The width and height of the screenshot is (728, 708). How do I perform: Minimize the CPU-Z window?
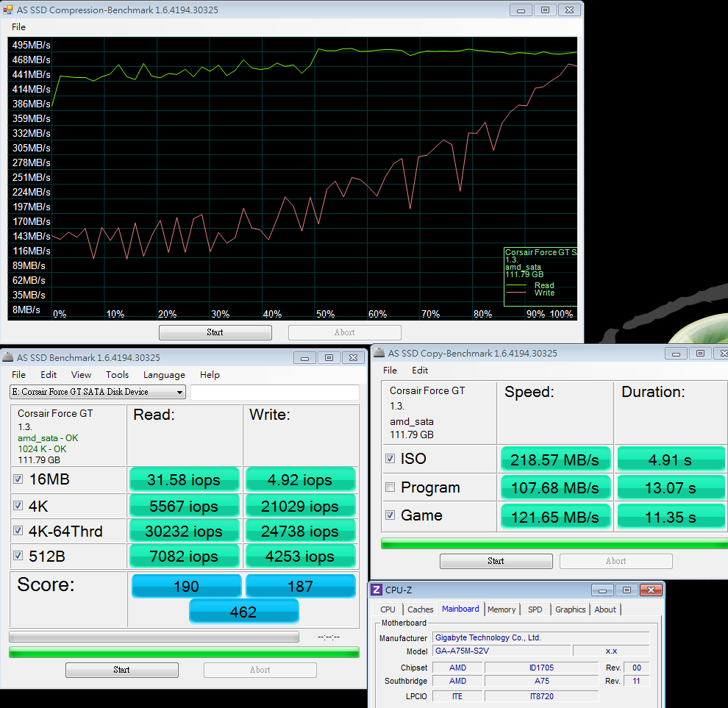pos(603,590)
